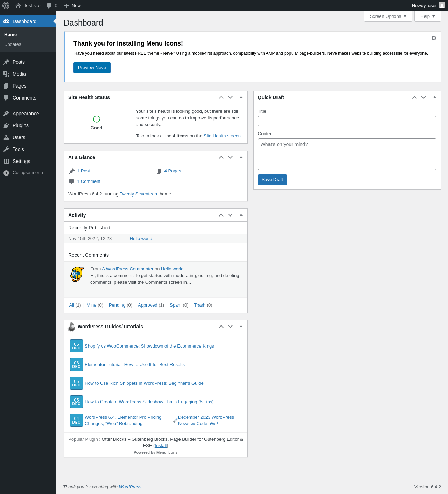This screenshot has width=448, height=494.
Task: Click the Guides/Tutorials widget logo icon
Action: point(71,327)
